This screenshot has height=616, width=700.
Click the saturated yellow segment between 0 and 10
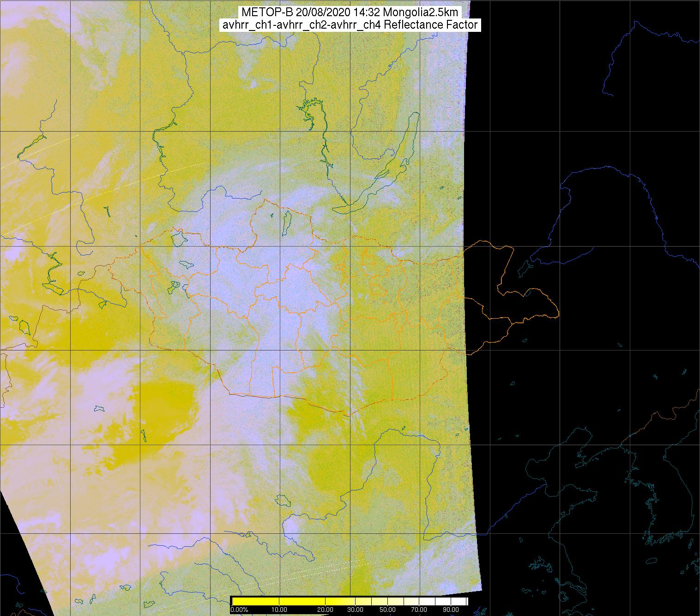click(255, 601)
